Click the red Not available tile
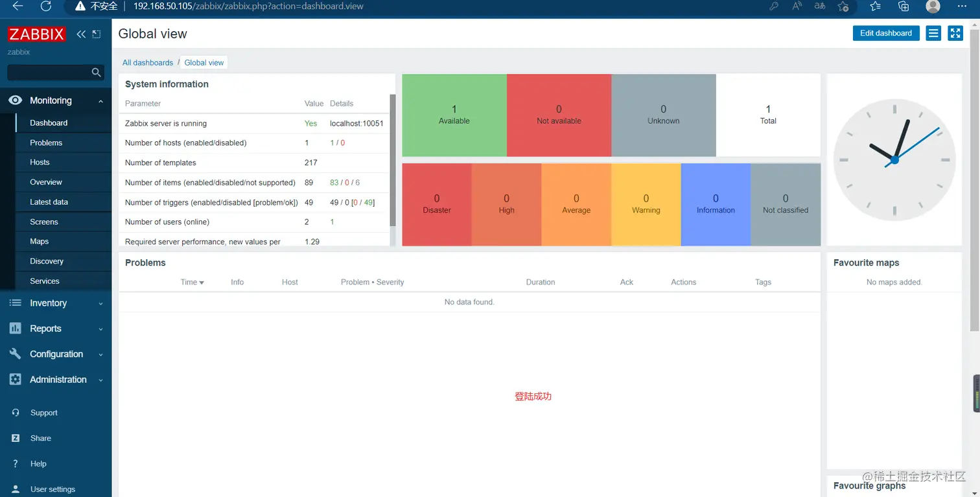Screen dimensions: 980x497 pyautogui.click(x=559, y=115)
